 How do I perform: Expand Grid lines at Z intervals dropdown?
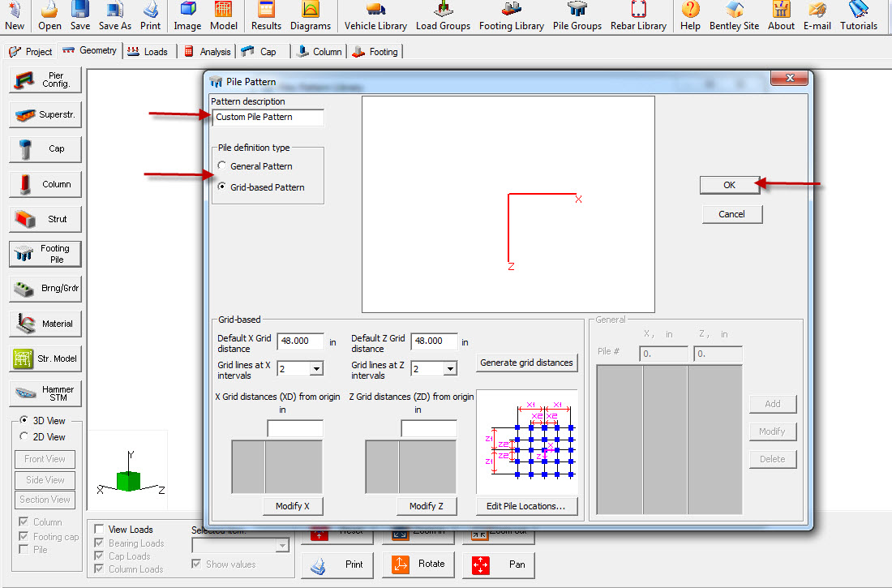450,369
